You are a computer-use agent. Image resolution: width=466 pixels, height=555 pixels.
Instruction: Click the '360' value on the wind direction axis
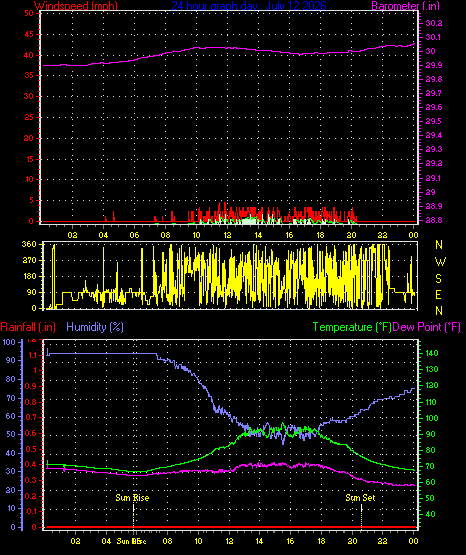(29, 244)
